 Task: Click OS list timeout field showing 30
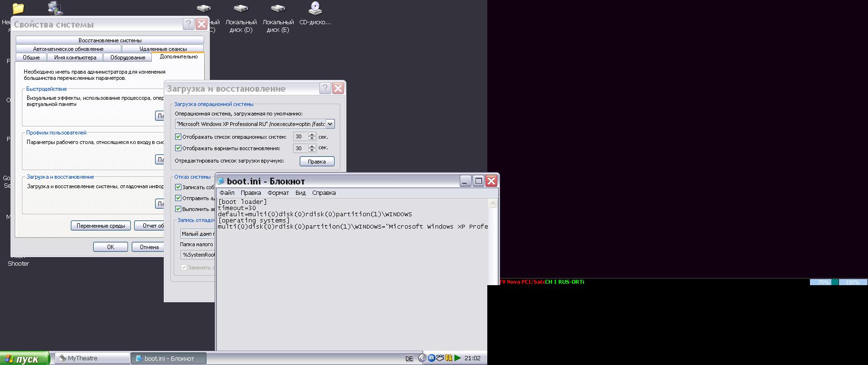pyautogui.click(x=300, y=137)
